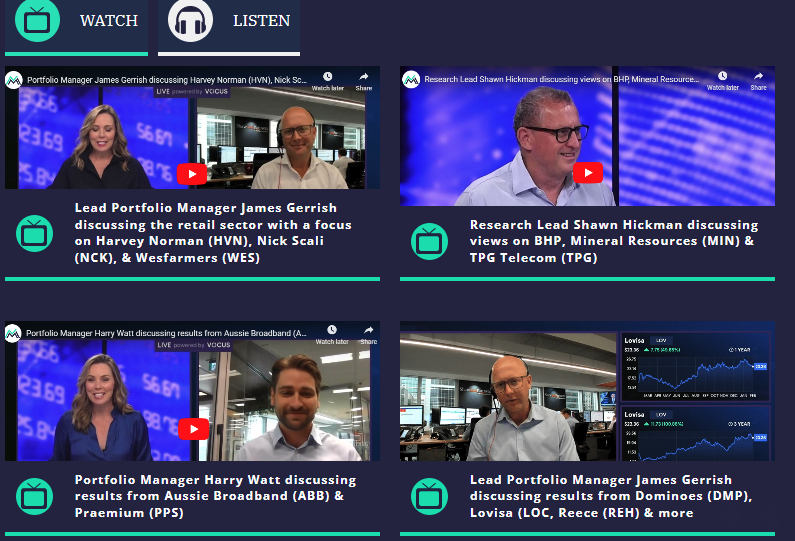
Task: Click the TV icon beside the Dominoes results article
Action: 430,496
